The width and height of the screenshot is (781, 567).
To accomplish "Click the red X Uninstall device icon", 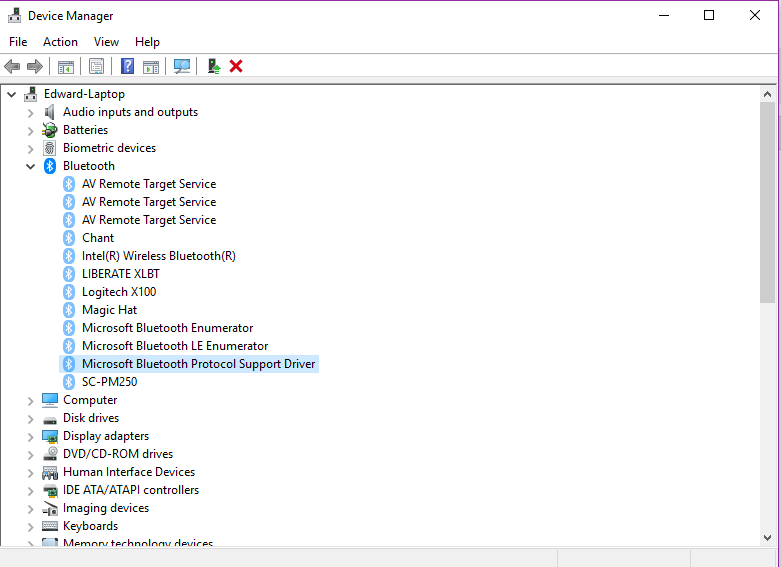I will (x=236, y=66).
